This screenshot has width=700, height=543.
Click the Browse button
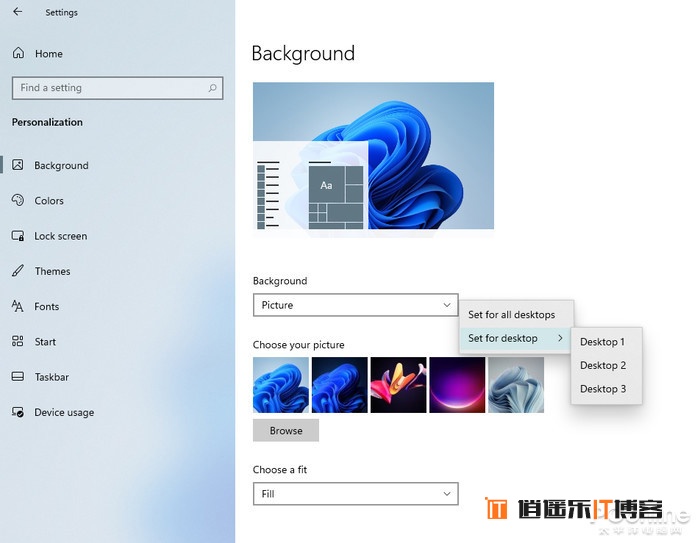286,430
